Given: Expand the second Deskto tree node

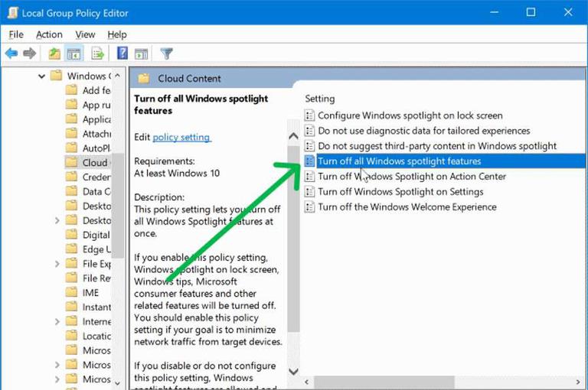Looking at the screenshot, I should tap(57, 220).
